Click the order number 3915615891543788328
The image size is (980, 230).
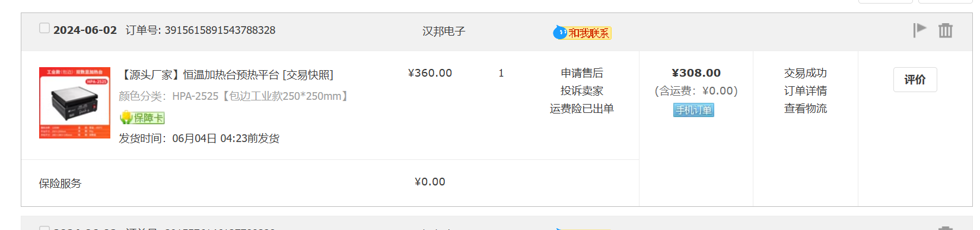pos(220,30)
